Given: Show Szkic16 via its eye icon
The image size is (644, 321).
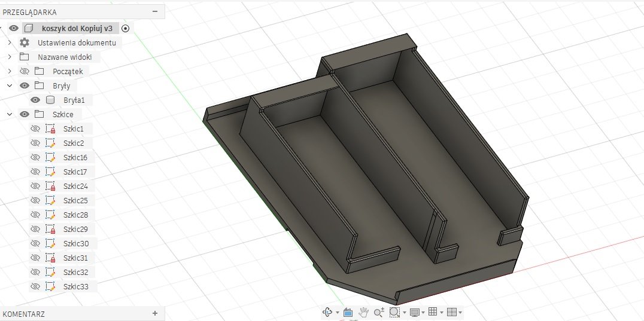Looking at the screenshot, I should (35, 157).
